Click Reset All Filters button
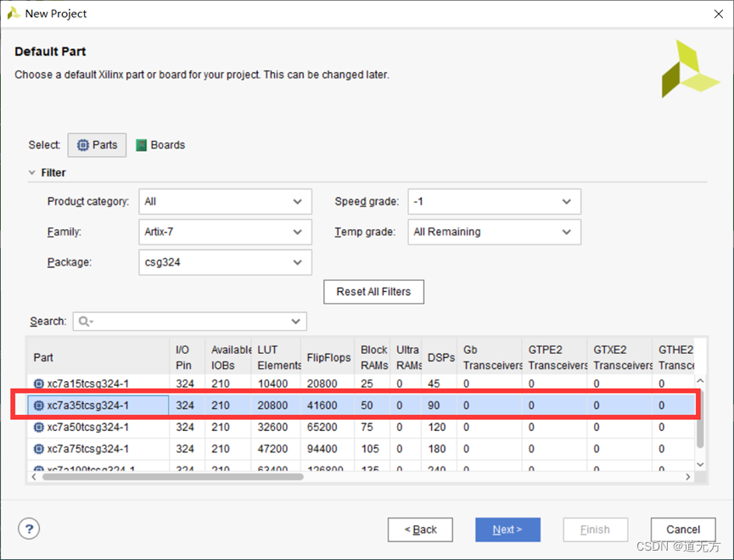 [373, 292]
